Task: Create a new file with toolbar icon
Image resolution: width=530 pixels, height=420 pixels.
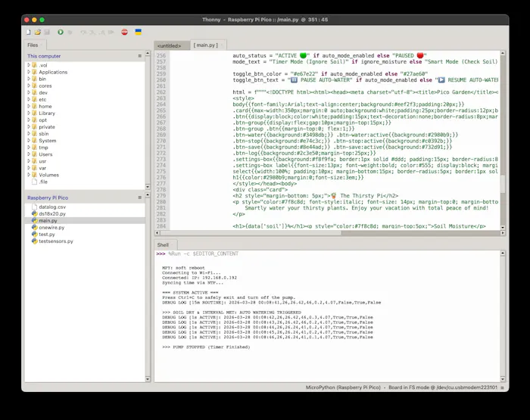Action: pyautogui.click(x=29, y=32)
